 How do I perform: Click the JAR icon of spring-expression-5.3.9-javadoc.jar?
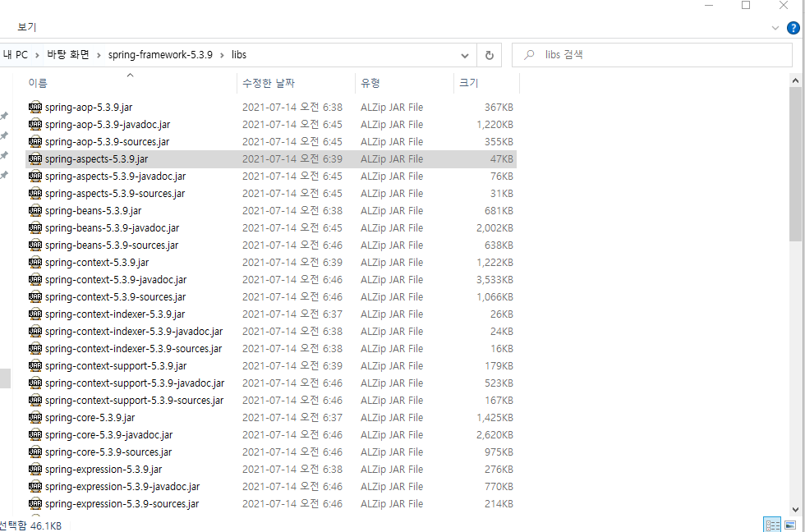34,486
